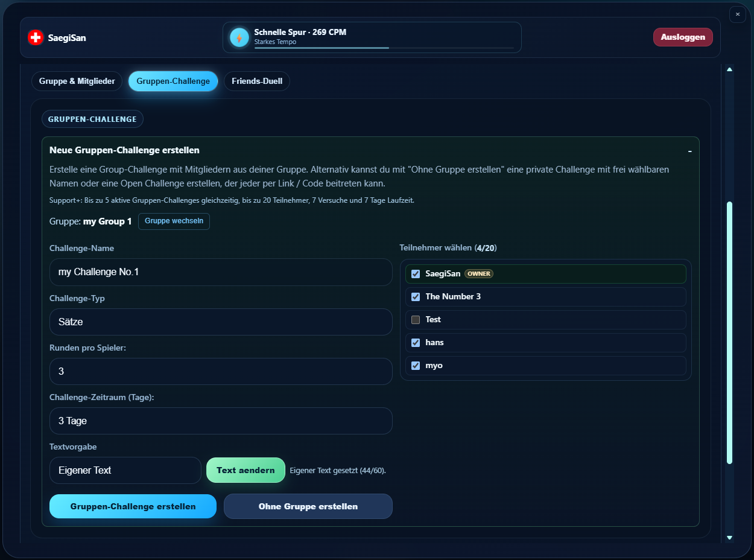The image size is (754, 560).
Task: Collapse the Neue Gruppen-Challenge erstellen panel
Action: (x=689, y=150)
